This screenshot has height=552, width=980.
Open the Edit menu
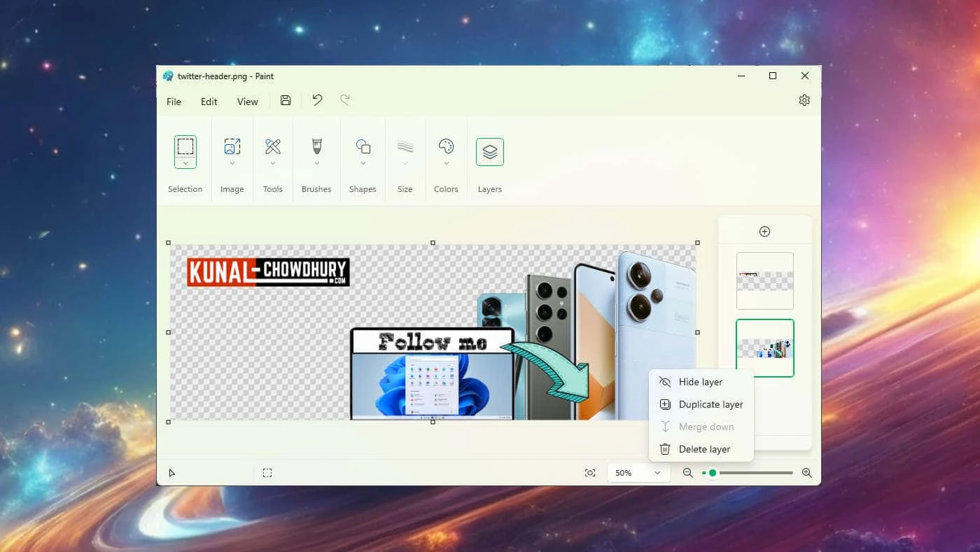point(209,102)
